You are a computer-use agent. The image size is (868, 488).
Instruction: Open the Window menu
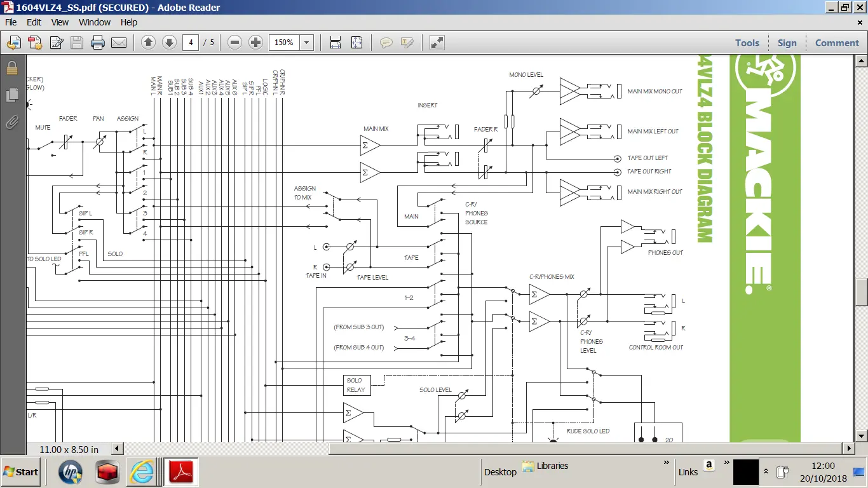coord(95,22)
